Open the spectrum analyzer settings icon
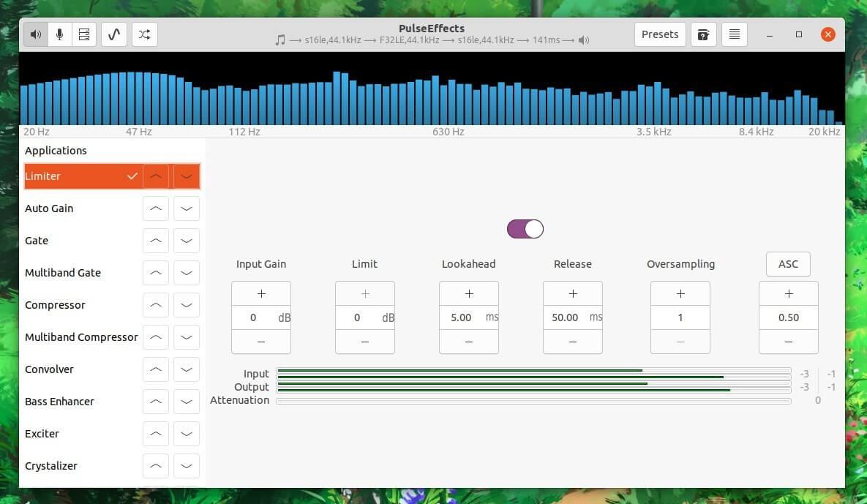867x504 pixels. (x=113, y=34)
